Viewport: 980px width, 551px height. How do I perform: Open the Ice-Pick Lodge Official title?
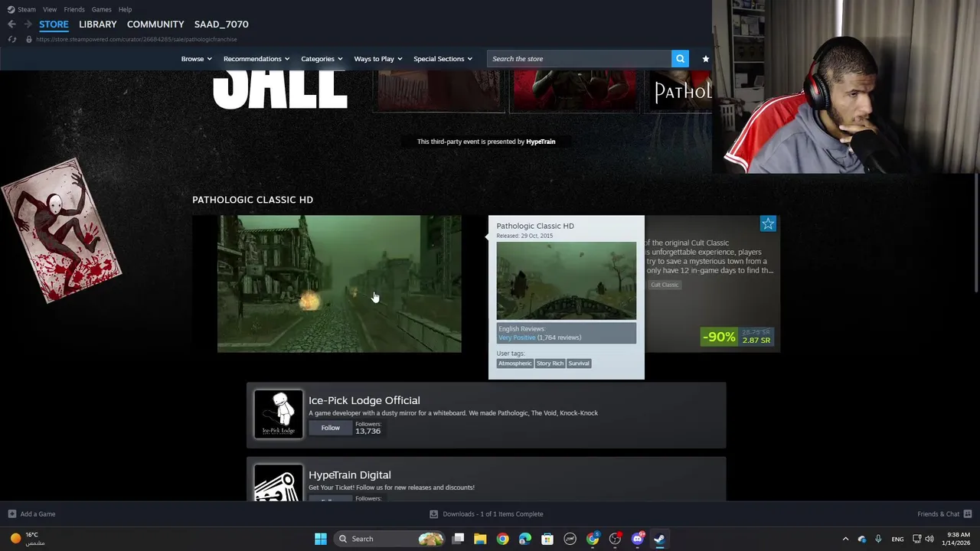[x=364, y=400]
